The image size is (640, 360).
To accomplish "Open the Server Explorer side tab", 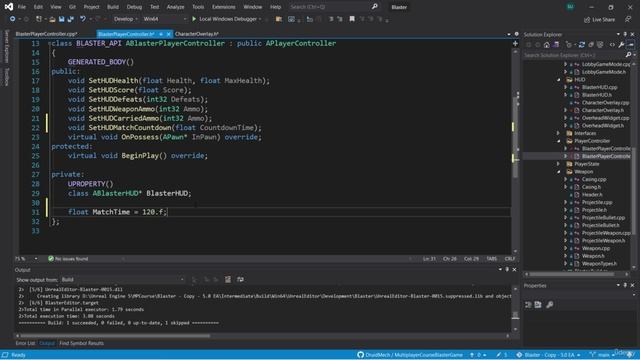I will [6, 46].
